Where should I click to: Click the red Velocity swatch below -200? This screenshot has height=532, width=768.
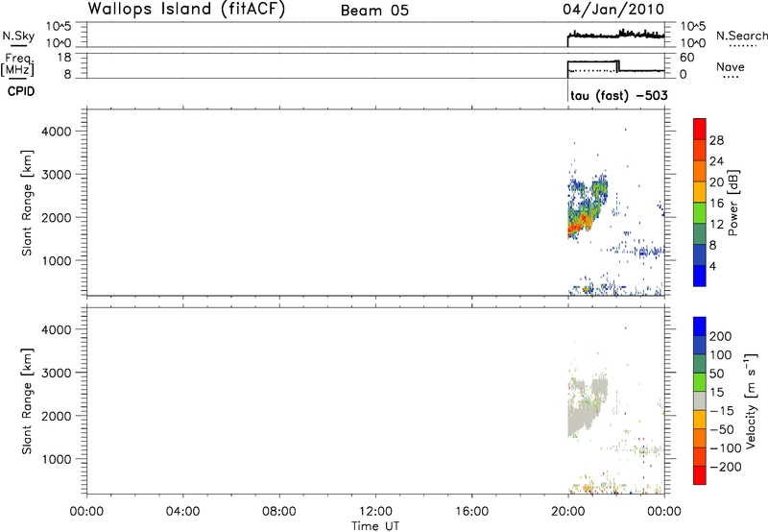(700, 475)
